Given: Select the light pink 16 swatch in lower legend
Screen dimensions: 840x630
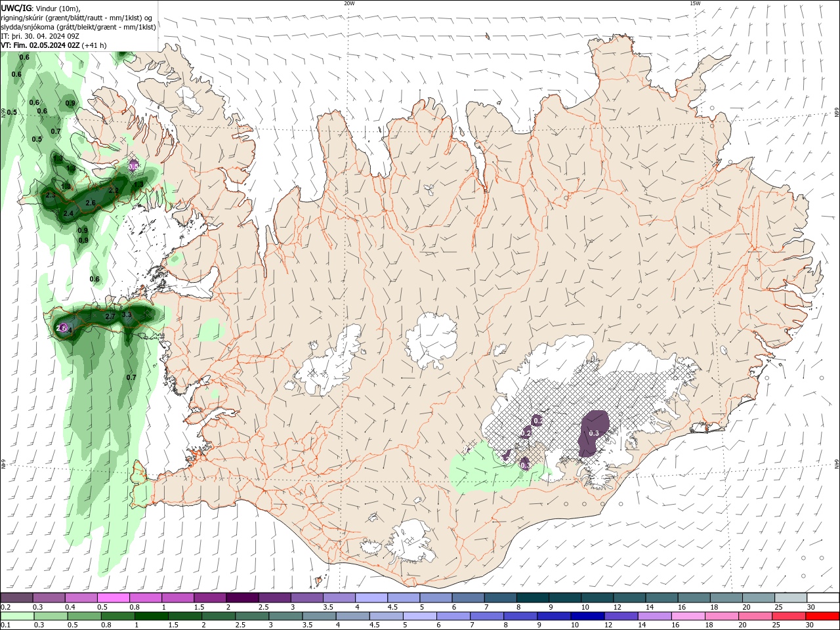Looking at the screenshot, I should tap(688, 616).
